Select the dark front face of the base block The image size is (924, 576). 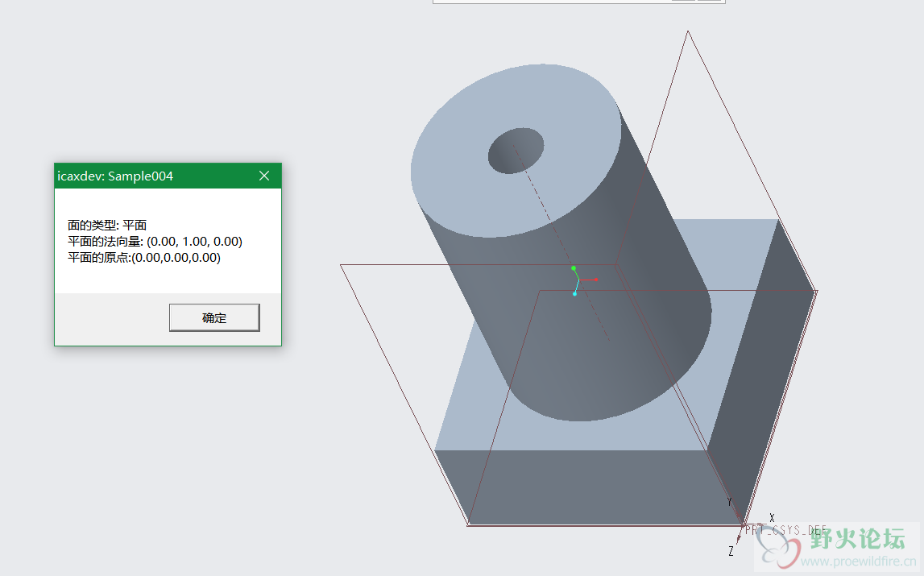[590, 487]
